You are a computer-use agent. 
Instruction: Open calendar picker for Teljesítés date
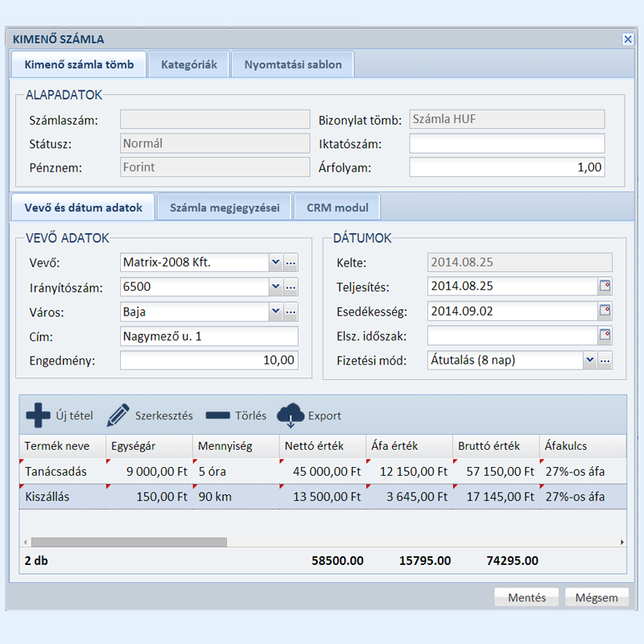coord(605,286)
